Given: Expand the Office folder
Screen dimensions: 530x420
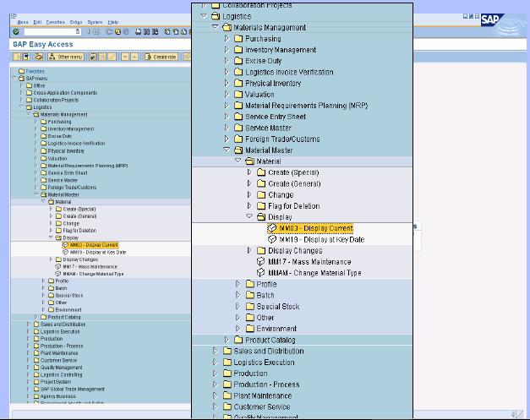Looking at the screenshot, I should point(21,85).
